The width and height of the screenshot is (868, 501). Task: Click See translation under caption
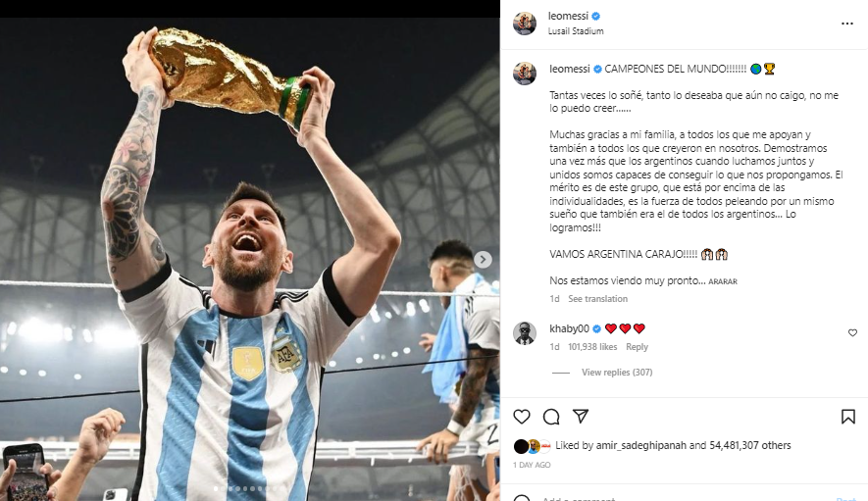click(597, 298)
